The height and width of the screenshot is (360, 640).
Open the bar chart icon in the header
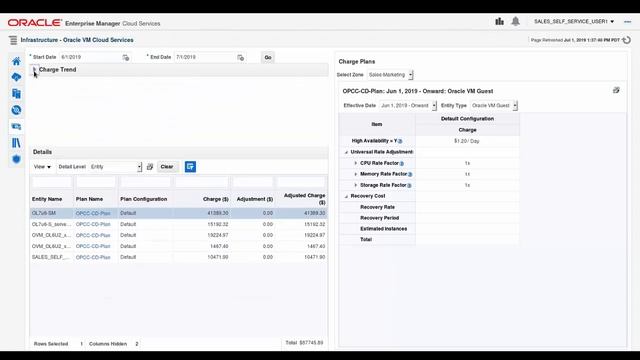pyautogui.click(x=499, y=21)
